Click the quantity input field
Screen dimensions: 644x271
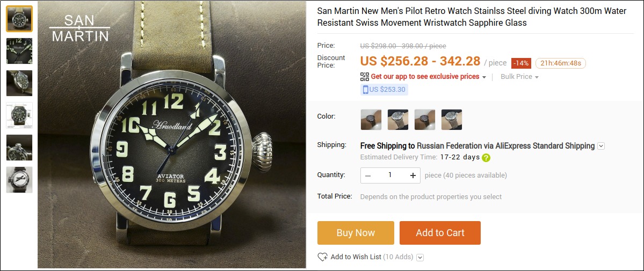(x=390, y=175)
